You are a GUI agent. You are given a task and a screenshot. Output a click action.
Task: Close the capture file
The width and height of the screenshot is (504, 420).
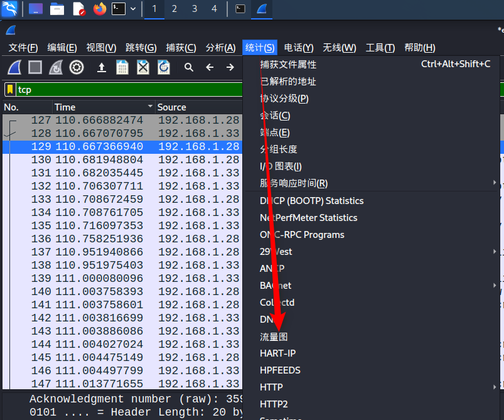coord(143,68)
